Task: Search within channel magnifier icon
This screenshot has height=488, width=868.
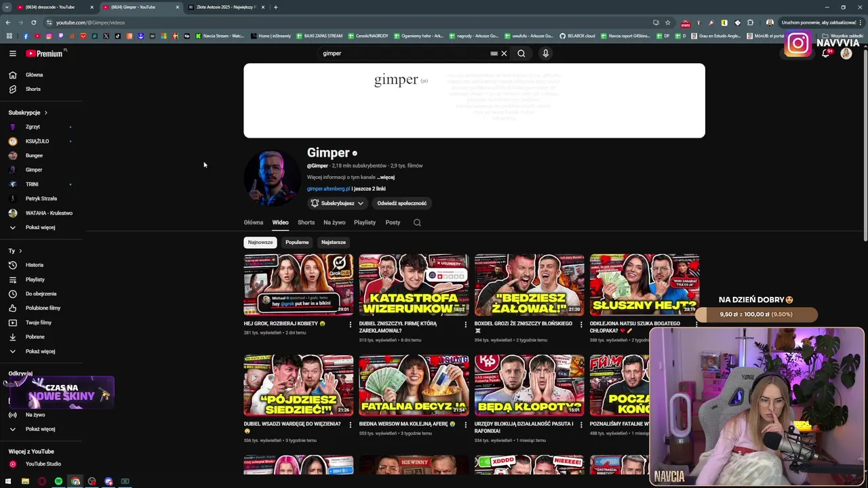Action: click(417, 222)
